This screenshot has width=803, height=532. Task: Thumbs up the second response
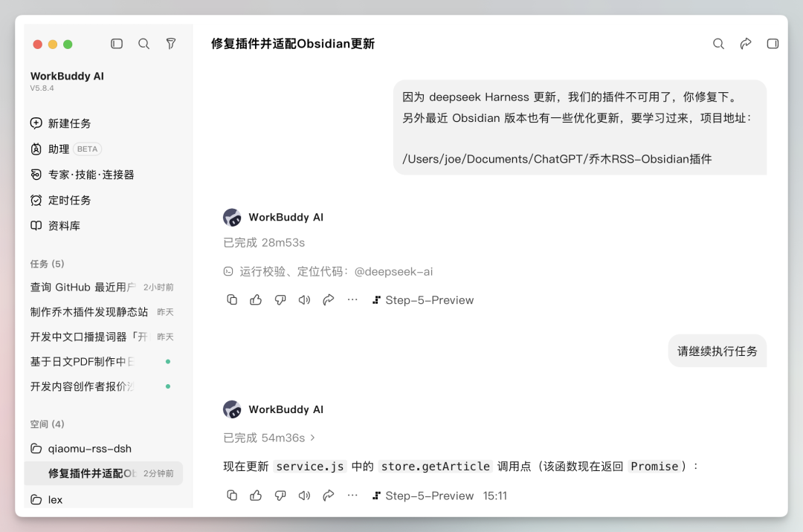pyautogui.click(x=256, y=495)
